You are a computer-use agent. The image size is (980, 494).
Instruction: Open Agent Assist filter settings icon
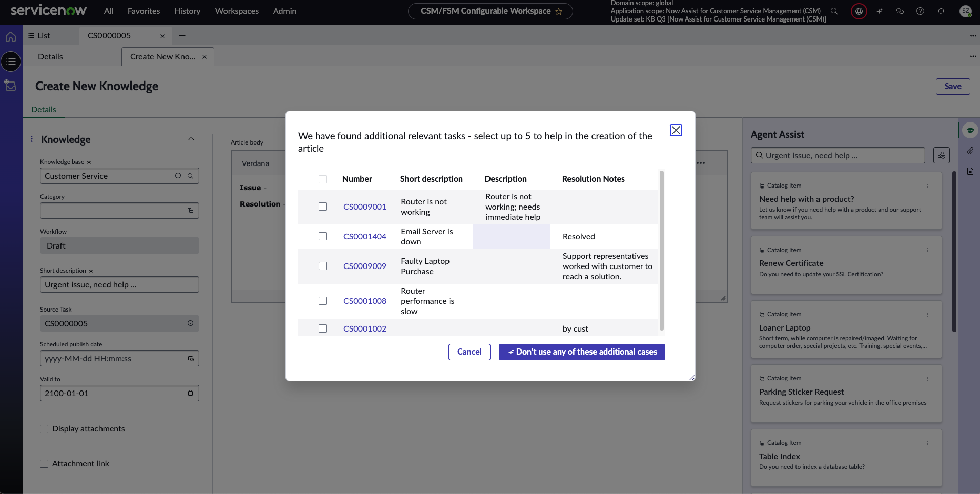(942, 155)
